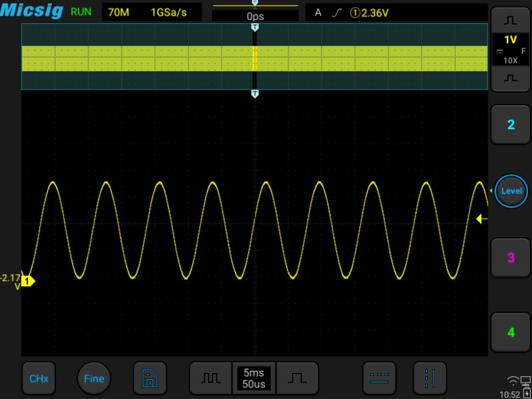This screenshot has width=532, height=399.
Task: Increase timebase with single-pulse icon
Action: (297, 379)
